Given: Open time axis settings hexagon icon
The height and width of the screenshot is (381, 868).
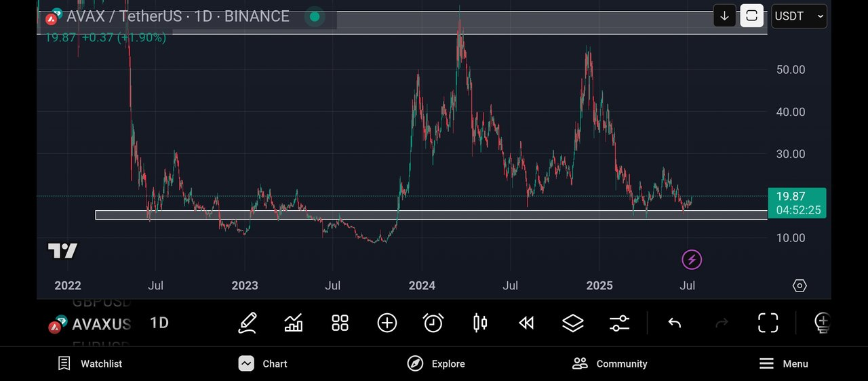Looking at the screenshot, I should 800,285.
